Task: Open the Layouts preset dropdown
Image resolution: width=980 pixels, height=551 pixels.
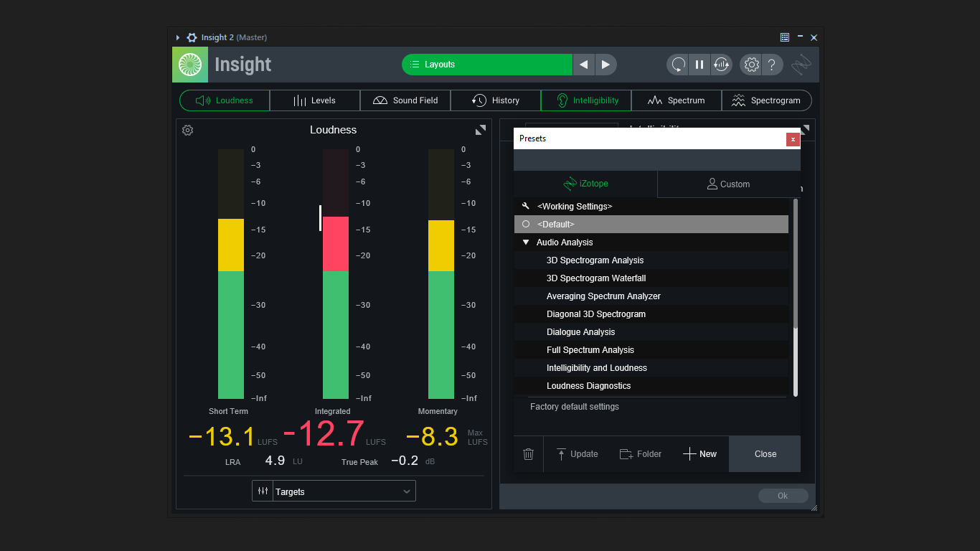Action: click(487, 65)
